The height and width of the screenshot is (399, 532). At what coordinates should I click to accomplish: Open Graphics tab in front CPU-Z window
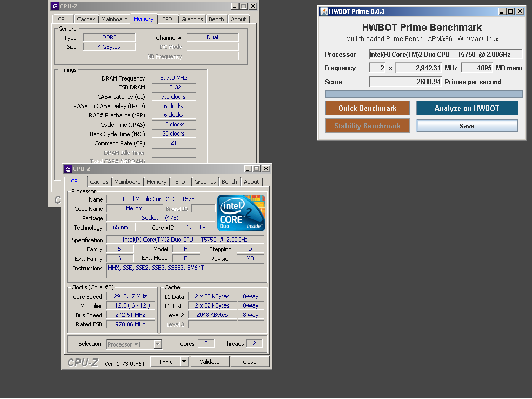click(205, 182)
